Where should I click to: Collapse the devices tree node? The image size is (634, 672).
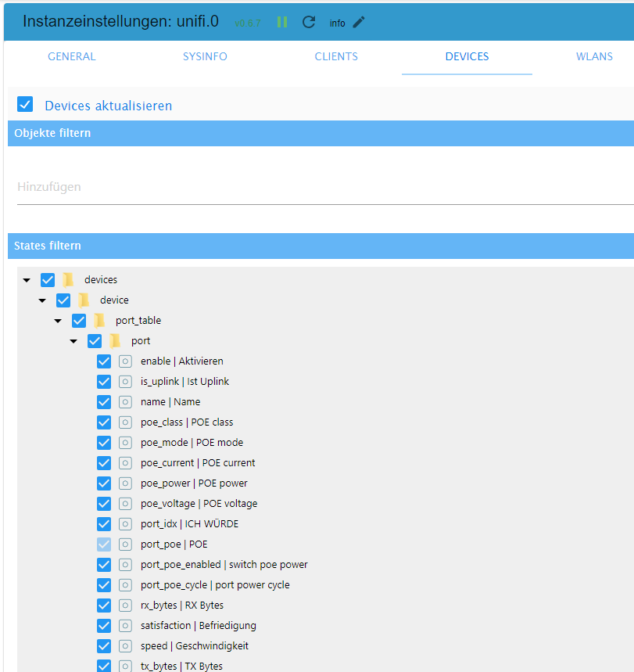(x=27, y=280)
